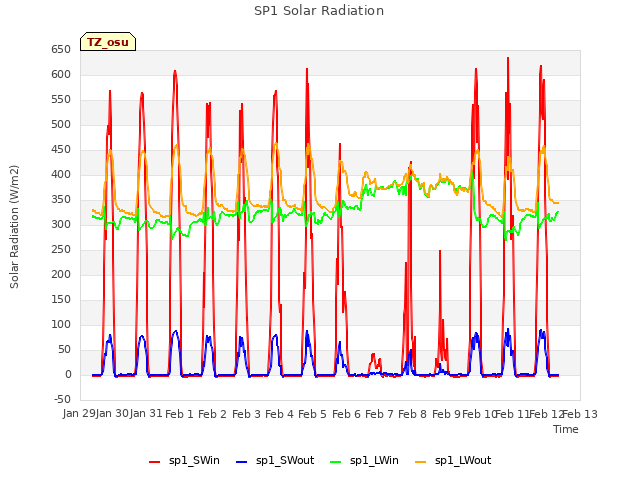
Task: Click the Feb 6 x-axis label
Action: [346, 414]
